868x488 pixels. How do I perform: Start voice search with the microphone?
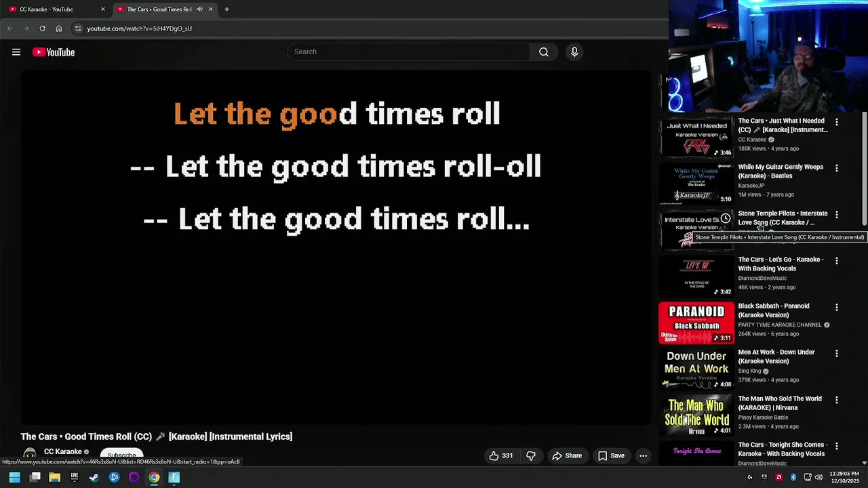574,52
